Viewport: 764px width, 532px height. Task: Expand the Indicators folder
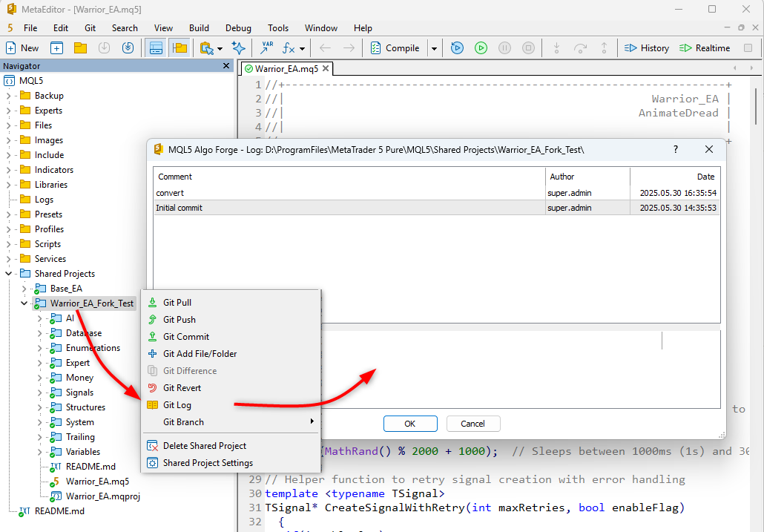point(8,170)
